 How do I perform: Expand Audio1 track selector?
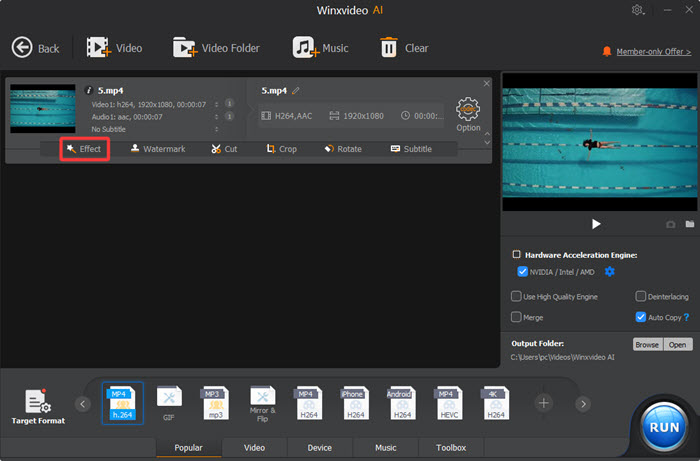coord(217,116)
